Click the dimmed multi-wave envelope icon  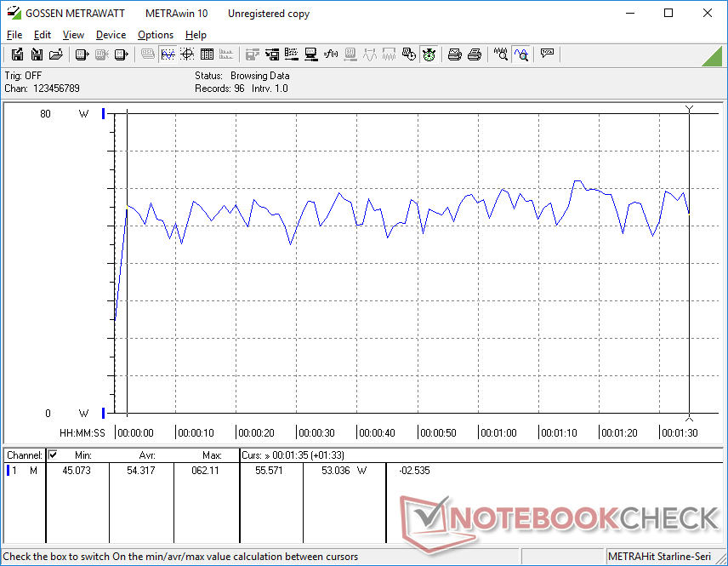tap(389, 54)
